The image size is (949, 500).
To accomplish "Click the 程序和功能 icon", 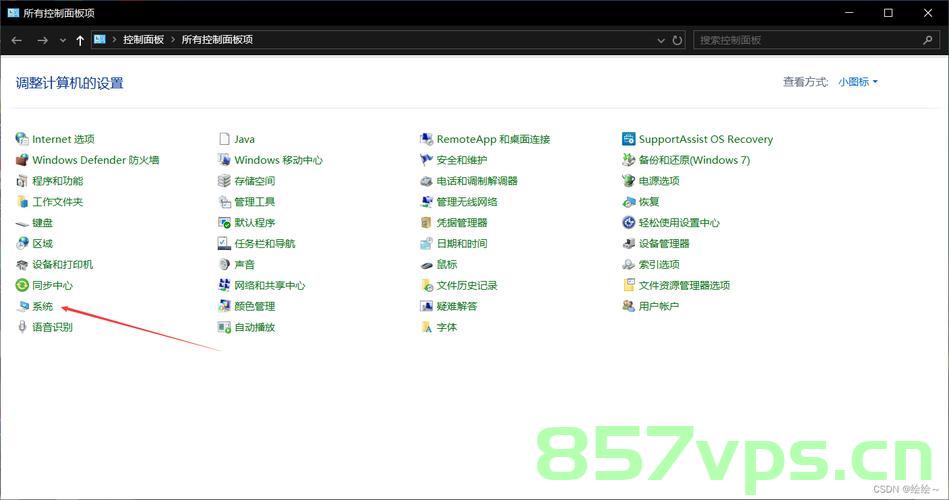I will 22,181.
